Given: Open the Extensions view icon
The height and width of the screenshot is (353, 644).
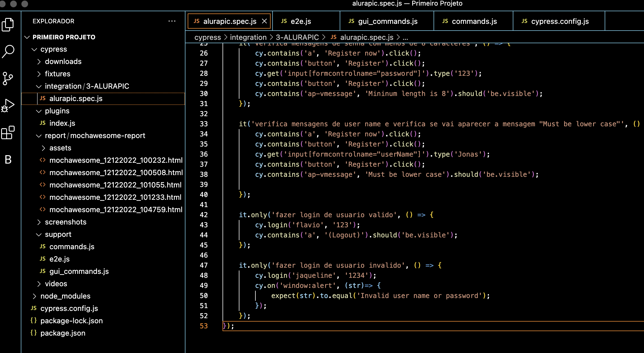Looking at the screenshot, I should point(8,132).
